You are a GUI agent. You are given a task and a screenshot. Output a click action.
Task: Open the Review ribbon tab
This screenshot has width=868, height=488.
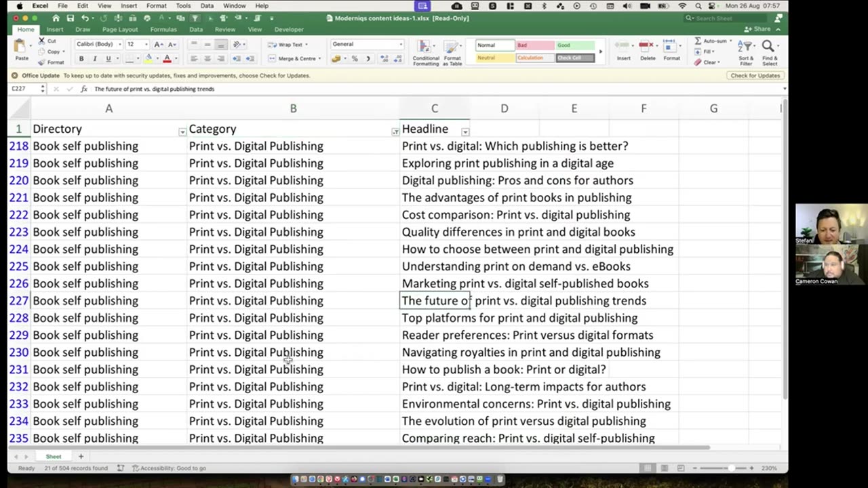[x=225, y=29]
